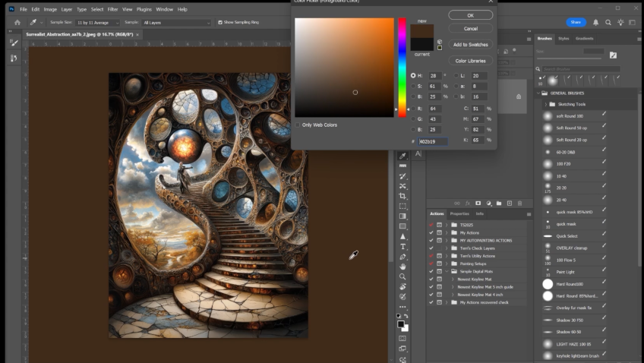Click the hex color input field
644x363 pixels.
tap(434, 141)
